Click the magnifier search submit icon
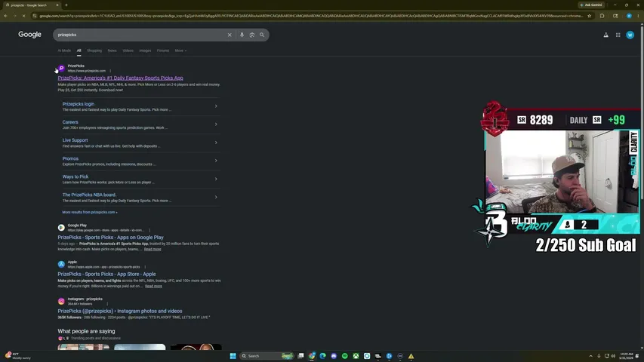 (x=262, y=35)
